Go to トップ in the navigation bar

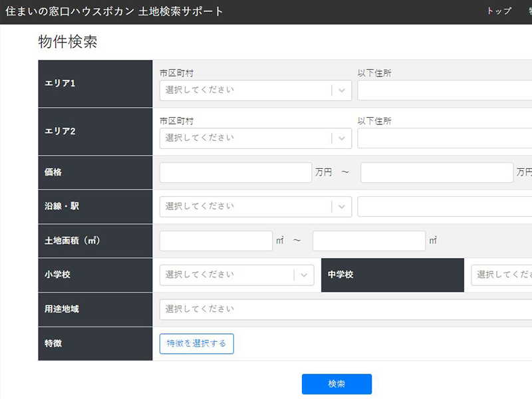(499, 12)
